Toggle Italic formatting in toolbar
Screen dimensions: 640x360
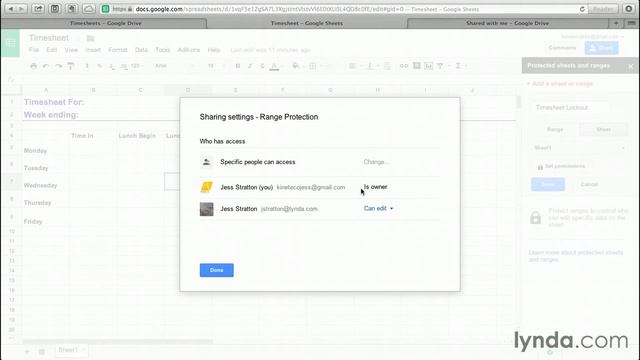click(250, 66)
